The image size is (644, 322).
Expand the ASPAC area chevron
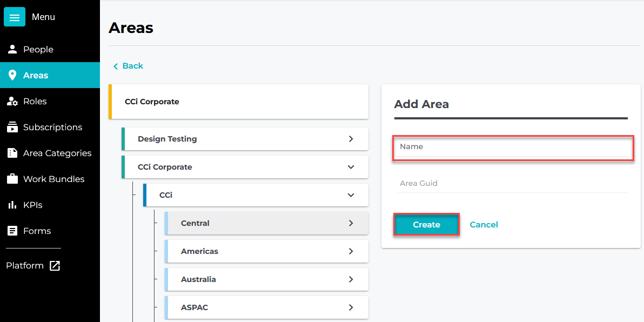click(351, 307)
